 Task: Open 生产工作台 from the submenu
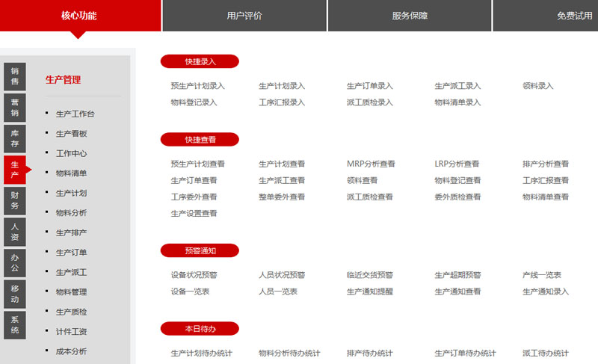75,114
